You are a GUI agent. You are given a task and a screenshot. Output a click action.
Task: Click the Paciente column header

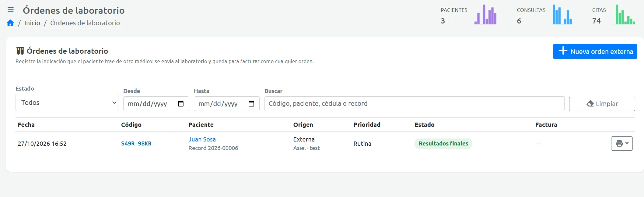pos(201,125)
